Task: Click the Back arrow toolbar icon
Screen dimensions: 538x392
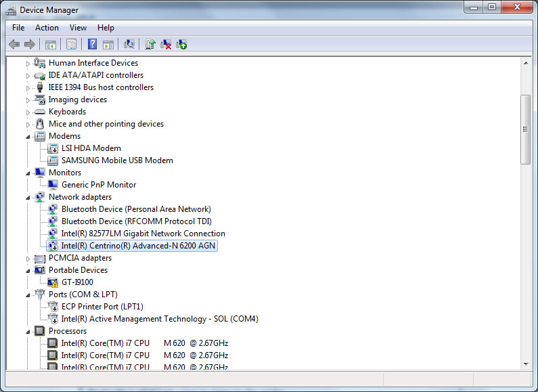Action: click(x=14, y=44)
